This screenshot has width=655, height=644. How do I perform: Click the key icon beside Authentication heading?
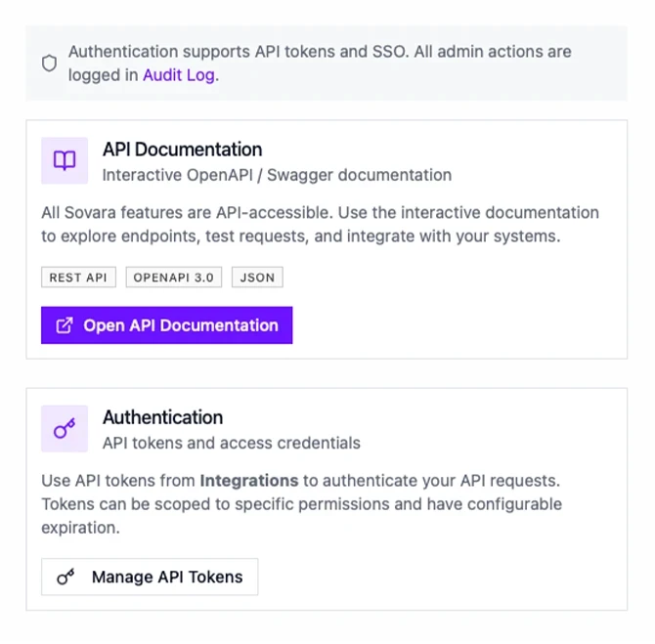click(x=65, y=429)
